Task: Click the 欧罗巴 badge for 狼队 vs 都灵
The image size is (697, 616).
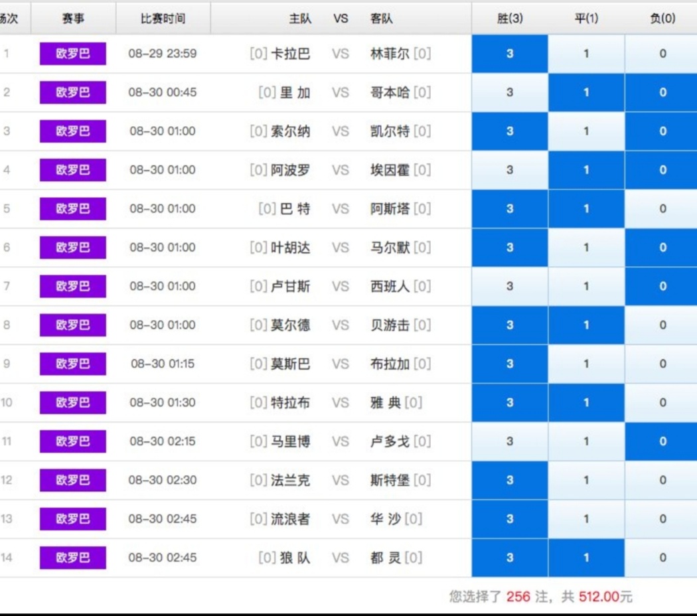Action: point(72,558)
